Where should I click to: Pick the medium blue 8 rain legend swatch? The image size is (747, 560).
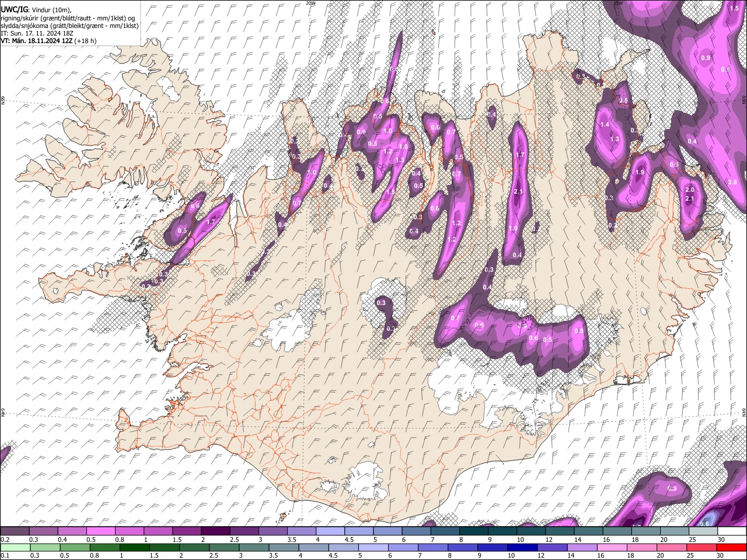(x=462, y=547)
